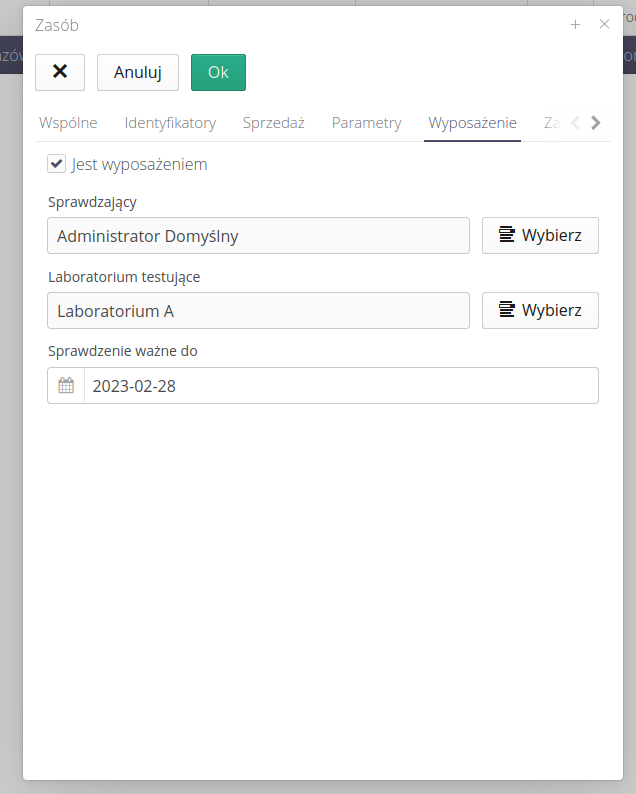Click the Laboratorium testujące field

258,311
